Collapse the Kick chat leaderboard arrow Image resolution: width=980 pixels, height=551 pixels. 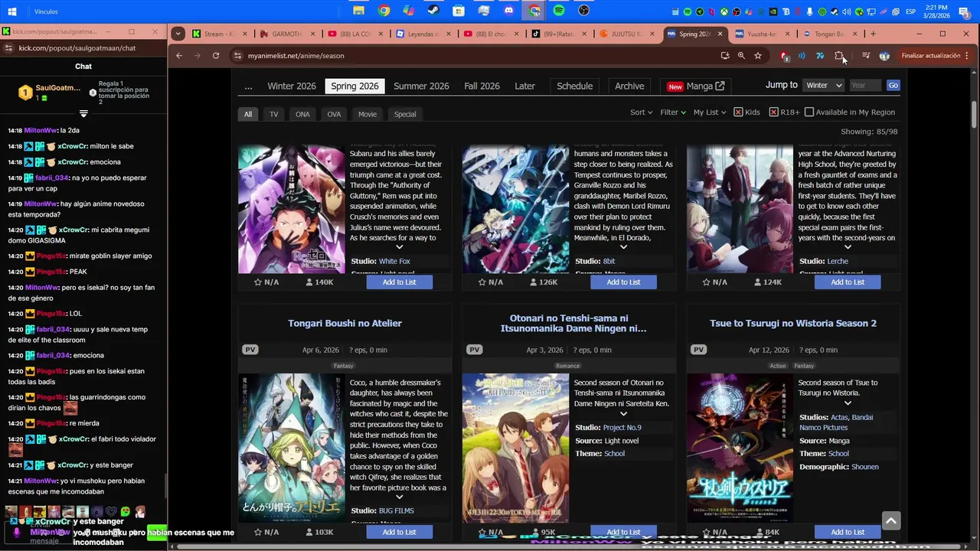[83, 113]
